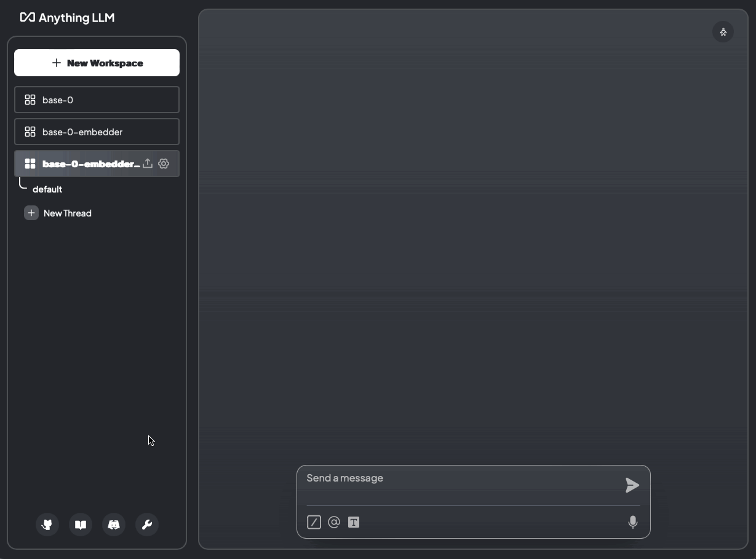Viewport: 756px width, 559px height.
Task: Click the plus icon beside New Thread
Action: [31, 213]
